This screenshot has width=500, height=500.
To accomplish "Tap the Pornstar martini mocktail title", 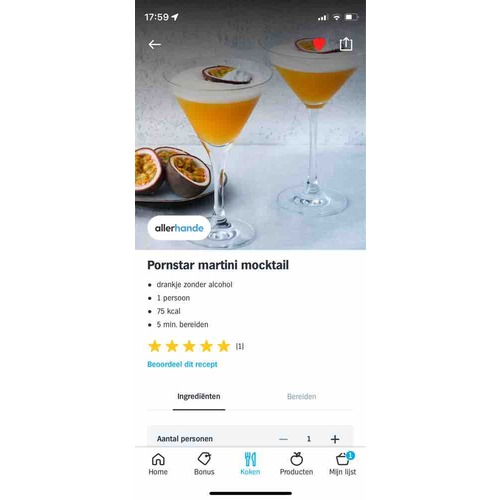I will (x=218, y=265).
